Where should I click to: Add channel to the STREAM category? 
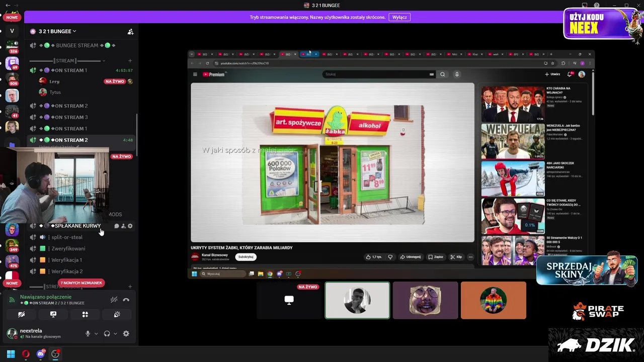pyautogui.click(x=130, y=61)
